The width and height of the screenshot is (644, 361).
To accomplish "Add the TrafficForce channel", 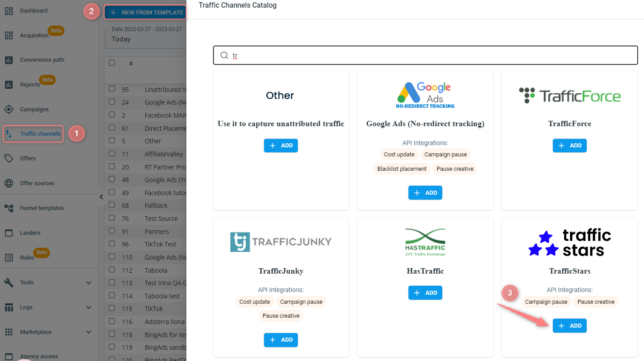I will [570, 146].
